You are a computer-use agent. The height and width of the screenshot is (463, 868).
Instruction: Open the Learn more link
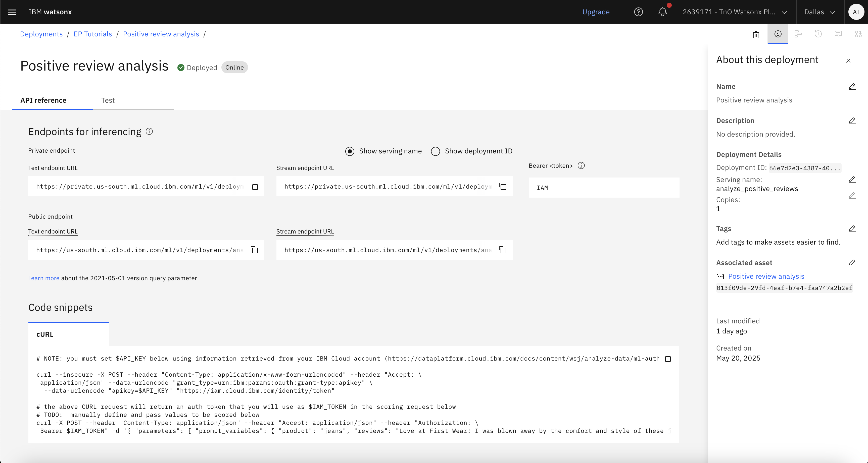pos(44,278)
